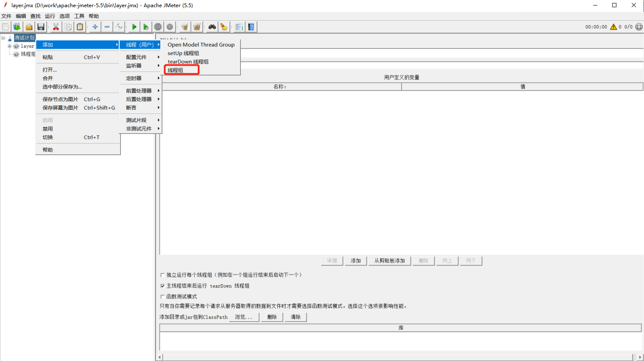Click the Clear results broom icon
The width and height of the screenshot is (644, 361).
[x=184, y=27]
